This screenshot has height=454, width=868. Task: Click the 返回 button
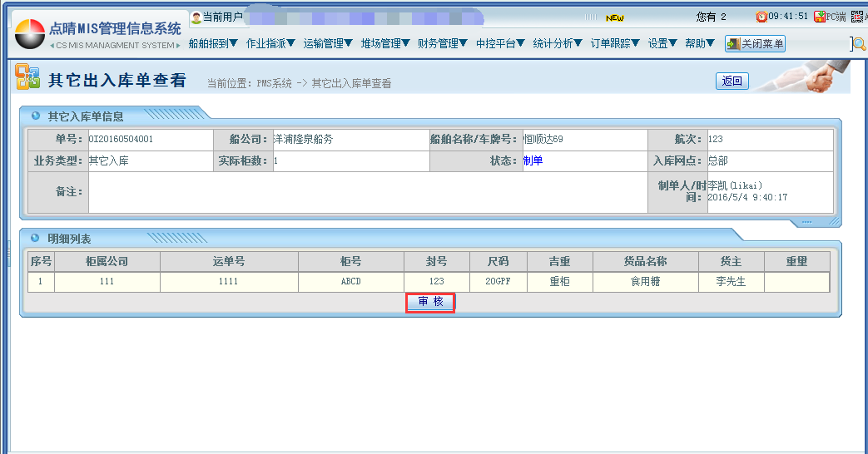click(732, 81)
